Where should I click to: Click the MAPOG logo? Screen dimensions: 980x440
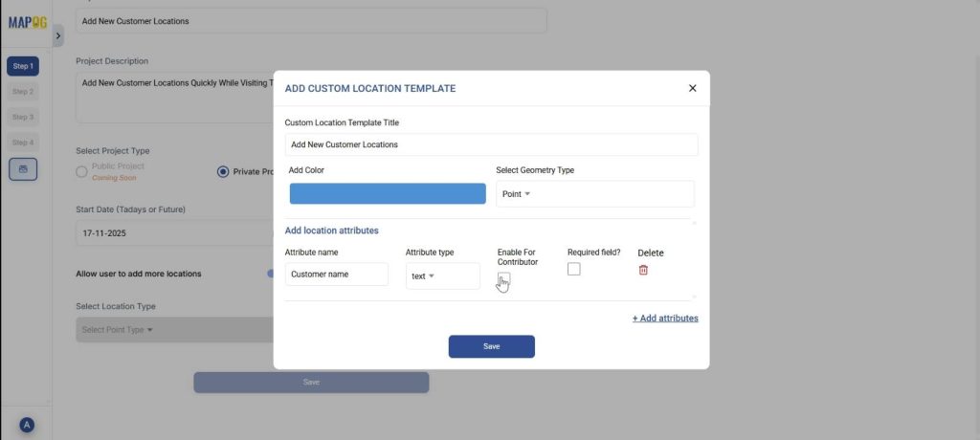[27, 23]
